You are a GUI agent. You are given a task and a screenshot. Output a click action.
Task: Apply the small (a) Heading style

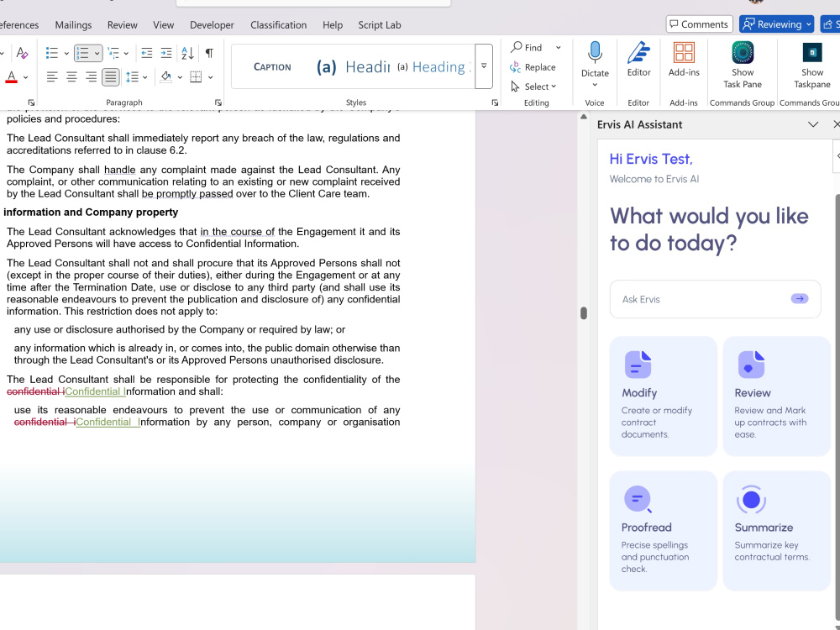pos(434,67)
